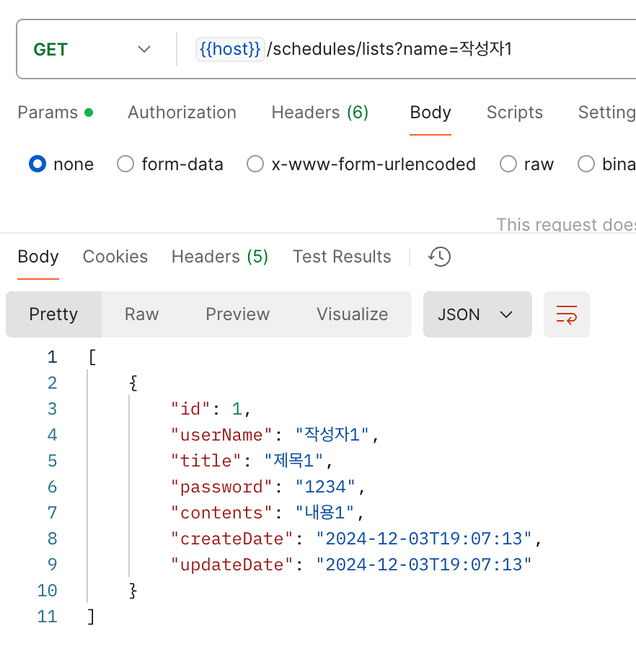Open the GET method dropdown
Image resolution: width=636 pixels, height=672 pixels.
[92, 49]
